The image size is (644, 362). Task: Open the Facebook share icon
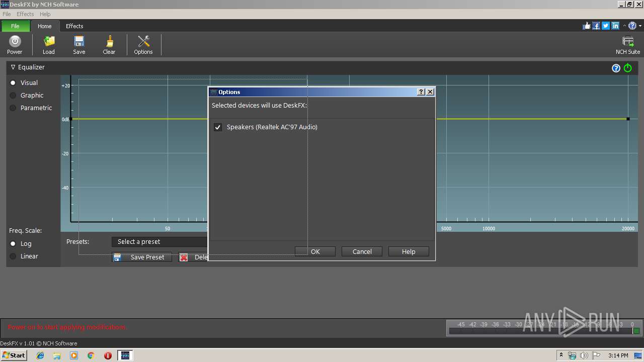[x=596, y=26]
